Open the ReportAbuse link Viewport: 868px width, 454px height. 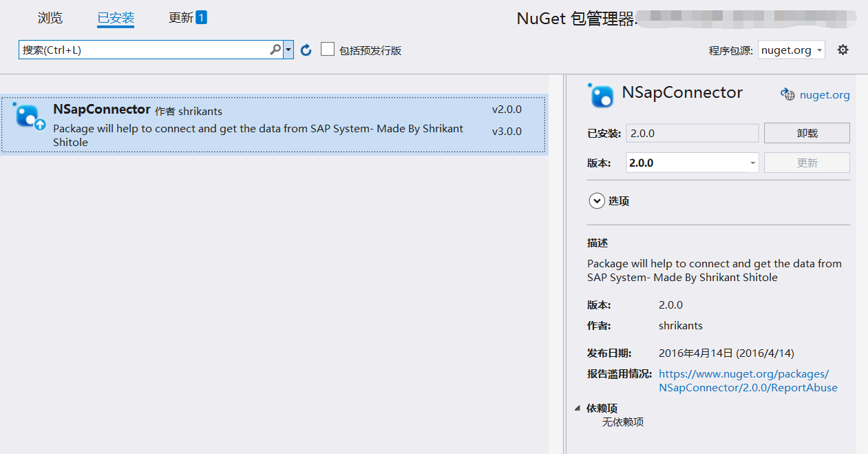pos(748,381)
